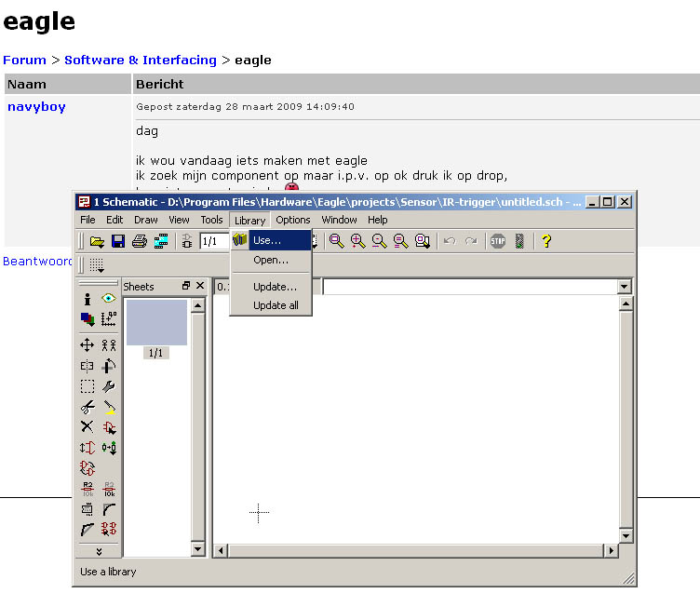This screenshot has width=700, height=593.
Task: Pick the Delete (X) tool
Action: click(x=87, y=427)
